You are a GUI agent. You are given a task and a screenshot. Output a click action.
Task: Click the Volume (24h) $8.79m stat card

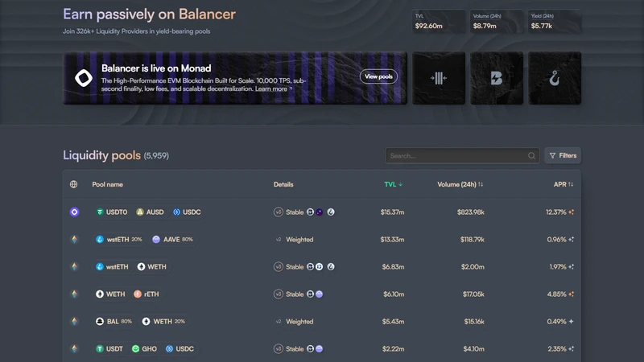497,22
